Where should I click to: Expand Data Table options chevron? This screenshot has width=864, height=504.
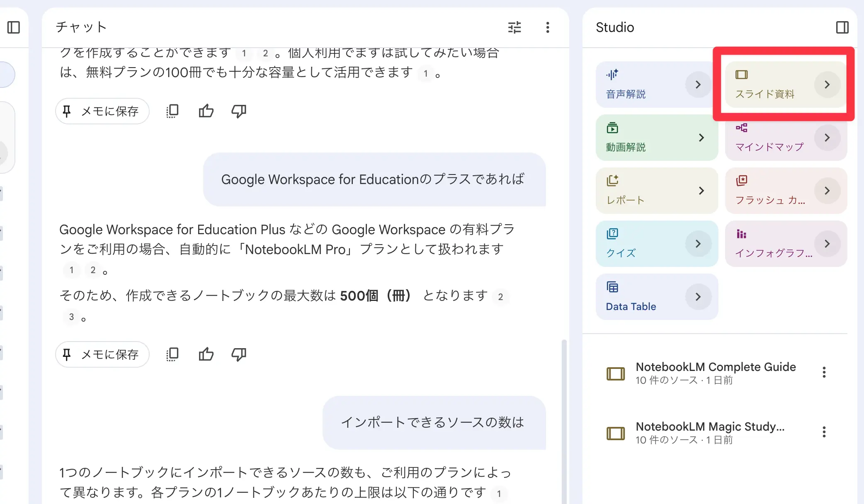point(698,297)
